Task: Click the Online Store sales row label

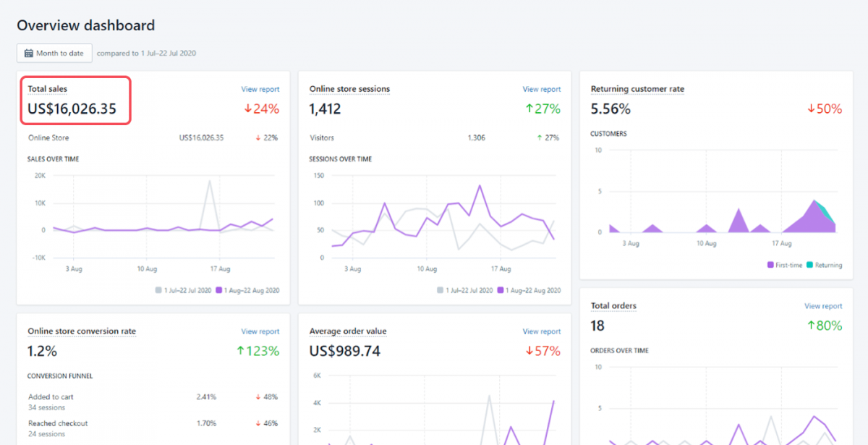Action: pos(48,137)
